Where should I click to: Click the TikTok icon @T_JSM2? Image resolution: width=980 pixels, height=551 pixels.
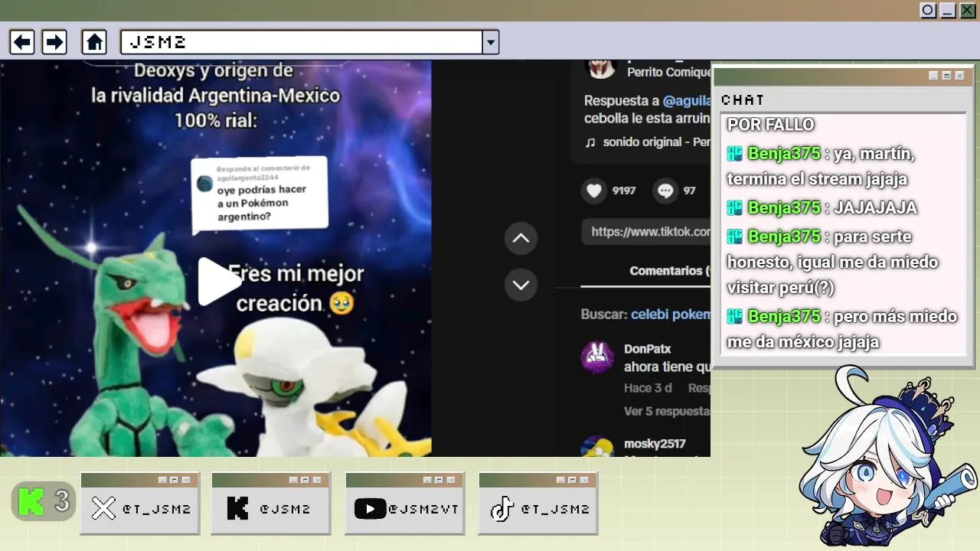point(501,509)
